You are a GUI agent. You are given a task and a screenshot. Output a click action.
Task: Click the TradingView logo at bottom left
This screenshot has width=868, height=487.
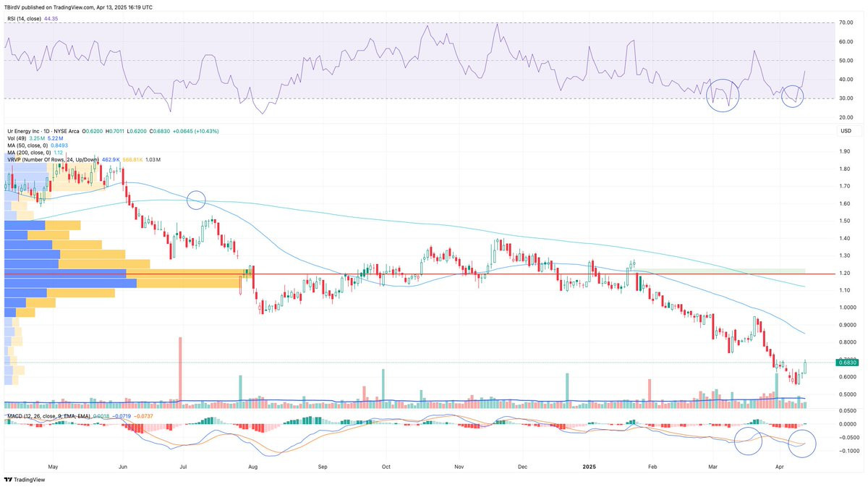(x=25, y=479)
